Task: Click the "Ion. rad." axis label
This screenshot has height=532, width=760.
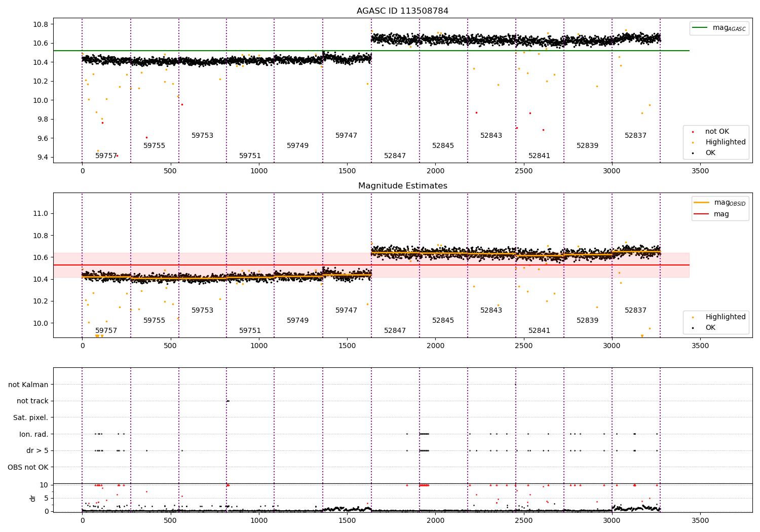Action: 34,434
